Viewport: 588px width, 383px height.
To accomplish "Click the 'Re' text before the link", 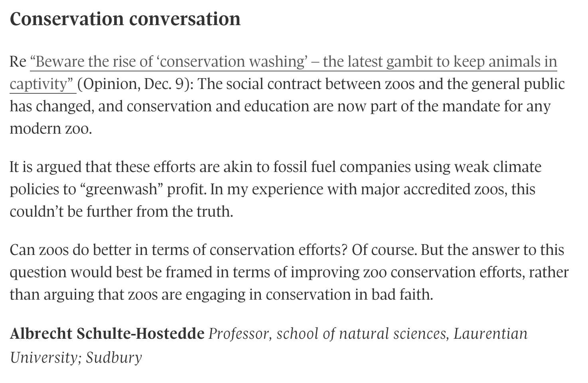I will (x=18, y=62).
